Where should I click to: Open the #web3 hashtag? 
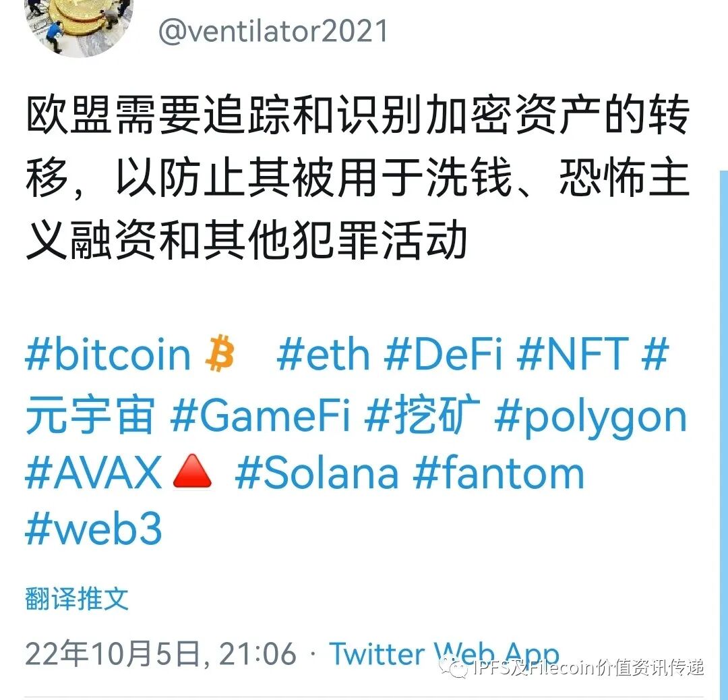[x=93, y=529]
